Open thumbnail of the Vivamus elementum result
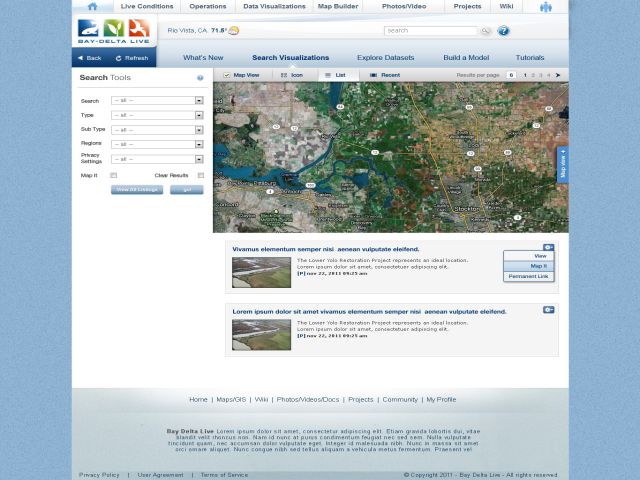The height and width of the screenshot is (480, 640). 261,272
